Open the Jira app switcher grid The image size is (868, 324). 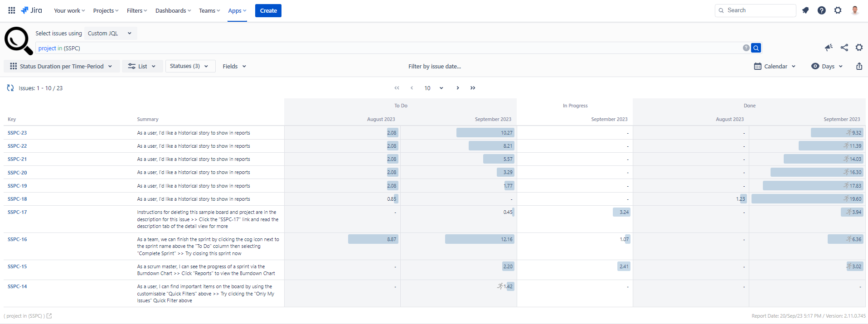(x=12, y=10)
